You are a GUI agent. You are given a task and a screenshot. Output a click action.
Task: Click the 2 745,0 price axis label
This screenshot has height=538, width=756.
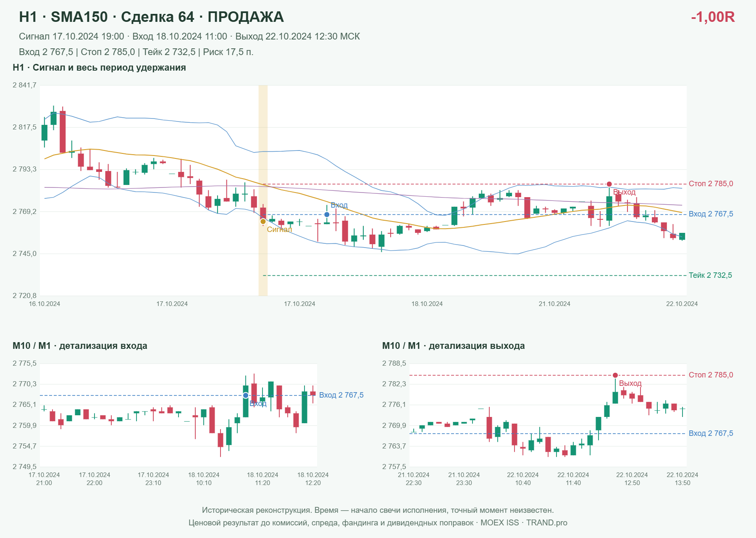(24, 254)
